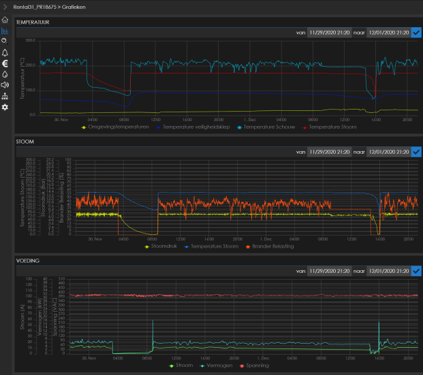Expand the sidebar with the top chevron
This screenshot has height=375, width=423.
[5, 7]
